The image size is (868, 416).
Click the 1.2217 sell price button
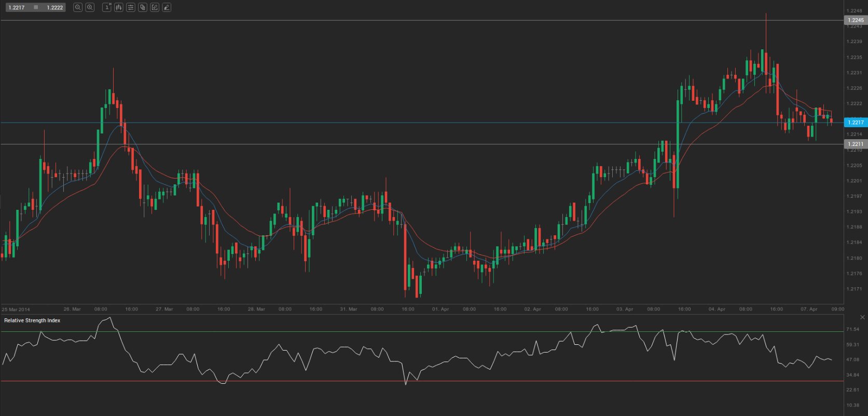pos(17,7)
